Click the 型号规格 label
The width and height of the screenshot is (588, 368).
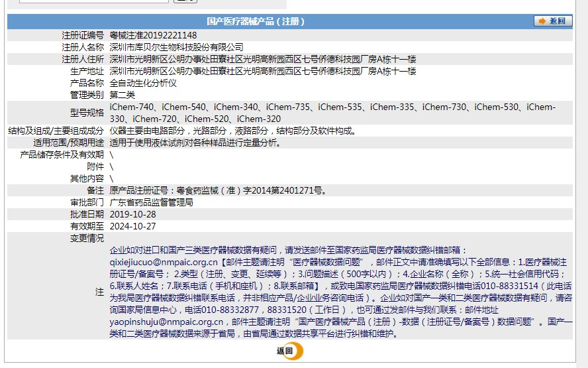click(x=87, y=113)
